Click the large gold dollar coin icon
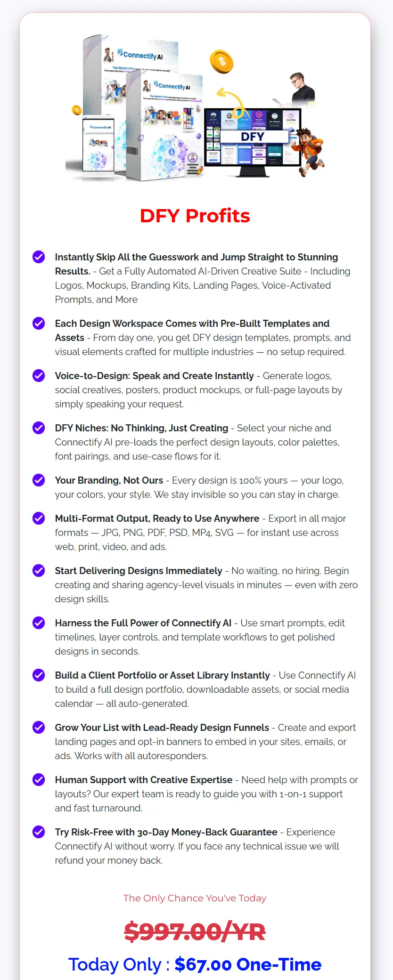 click(221, 62)
